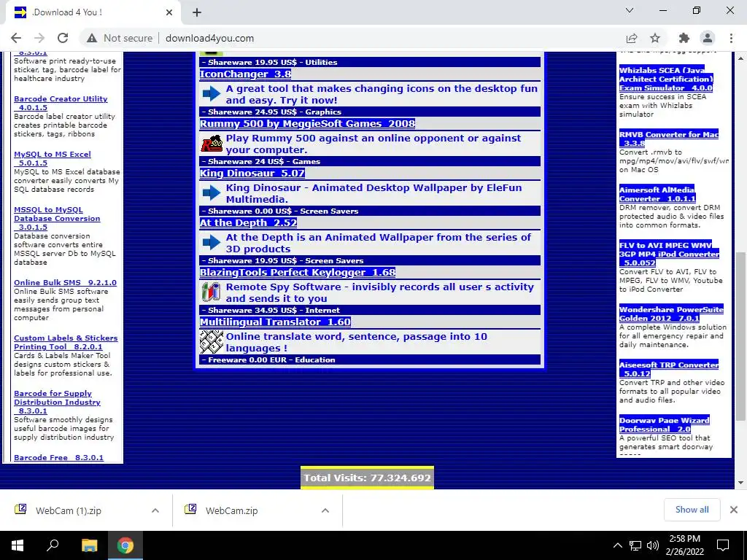Open the King Dinosaur 5.07 link
Image resolution: width=747 pixels, height=560 pixels.
tap(252, 173)
